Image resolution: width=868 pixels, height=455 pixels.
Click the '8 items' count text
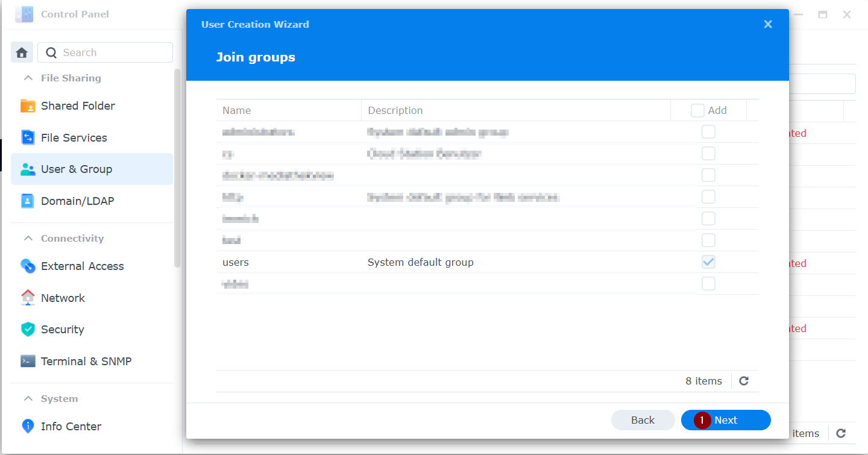(703, 381)
